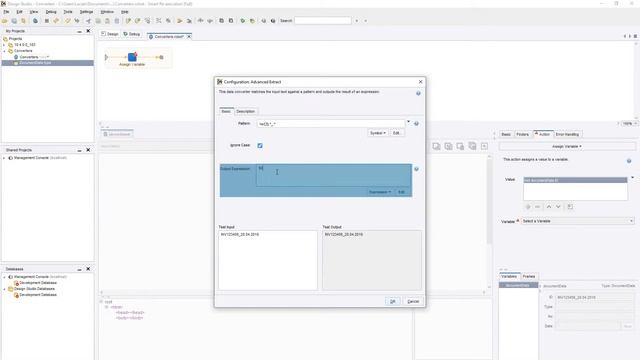Open dropdown arrow beside the Pattern field

408,122
